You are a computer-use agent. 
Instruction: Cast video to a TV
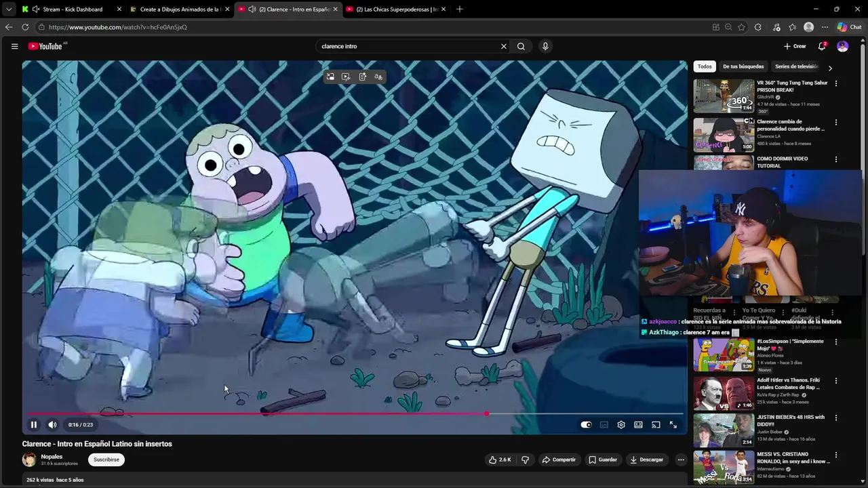656,425
